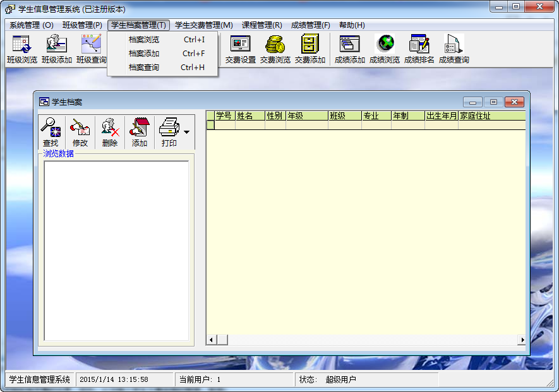Click the 性别 column header
The height and width of the screenshot is (392, 559).
275,116
